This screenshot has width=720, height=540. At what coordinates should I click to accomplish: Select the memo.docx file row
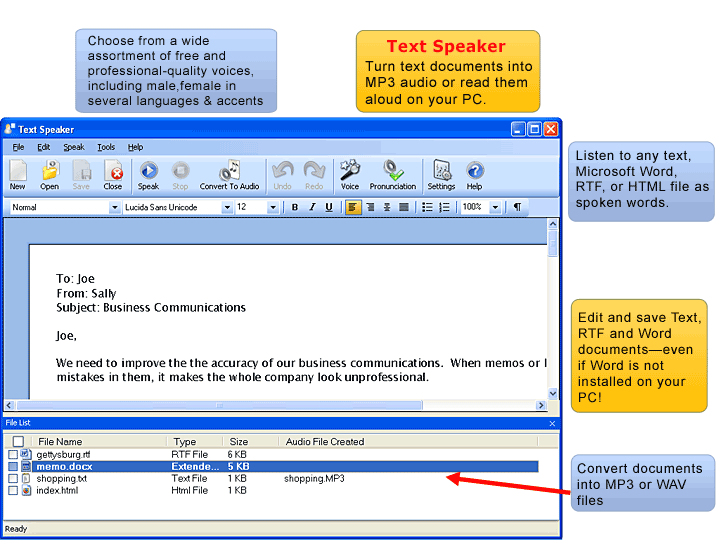coord(273,467)
